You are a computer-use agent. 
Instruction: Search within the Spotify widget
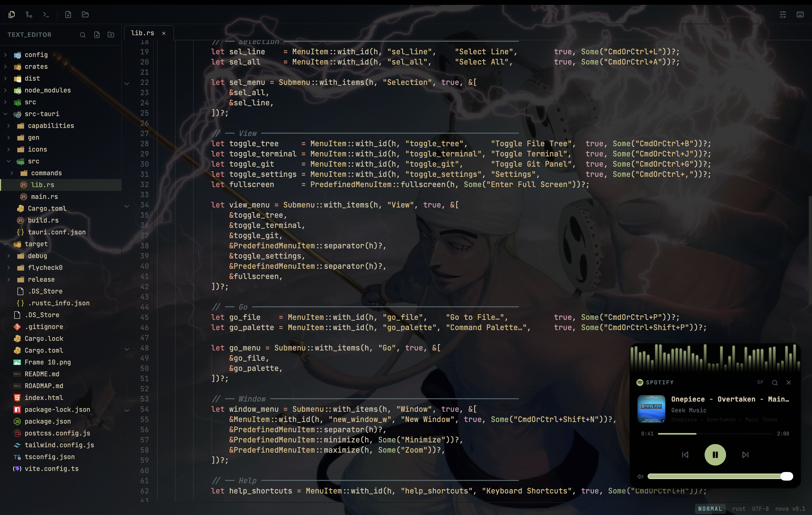pos(775,382)
